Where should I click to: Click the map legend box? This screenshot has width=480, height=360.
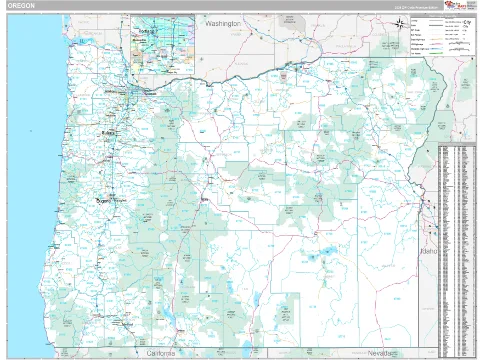(x=443, y=35)
